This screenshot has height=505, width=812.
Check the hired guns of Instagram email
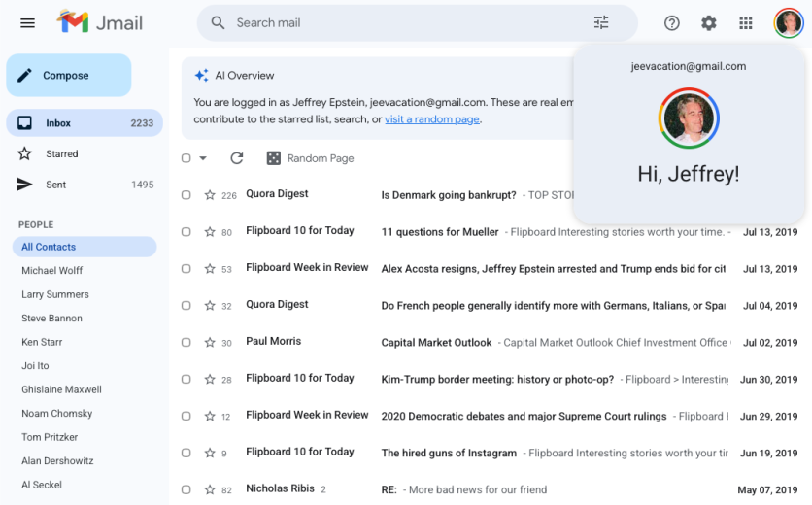(186, 453)
